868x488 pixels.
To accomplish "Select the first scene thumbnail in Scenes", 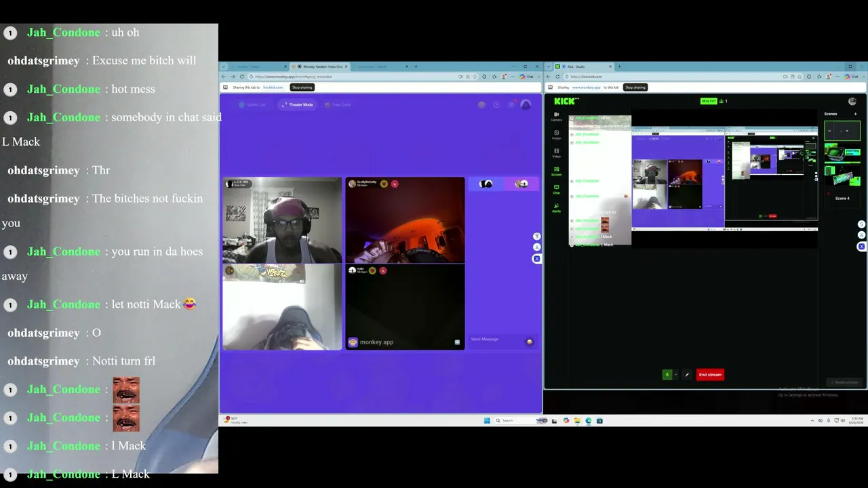I will (842, 131).
